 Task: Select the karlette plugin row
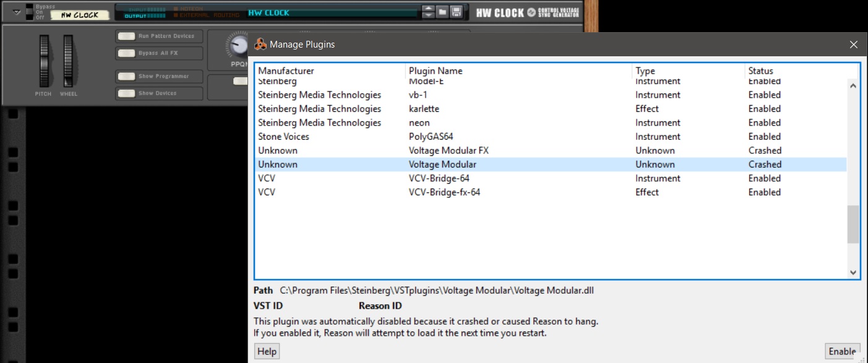point(551,109)
